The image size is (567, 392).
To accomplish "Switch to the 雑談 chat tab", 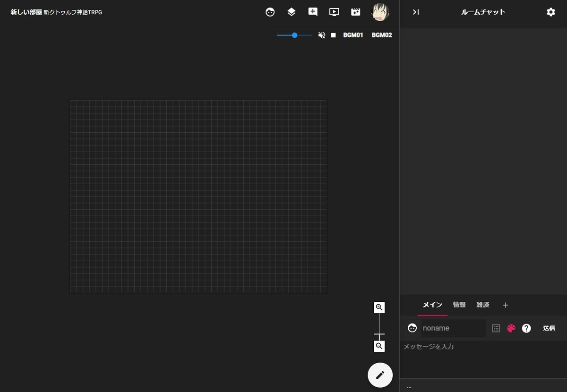I will (x=483, y=305).
